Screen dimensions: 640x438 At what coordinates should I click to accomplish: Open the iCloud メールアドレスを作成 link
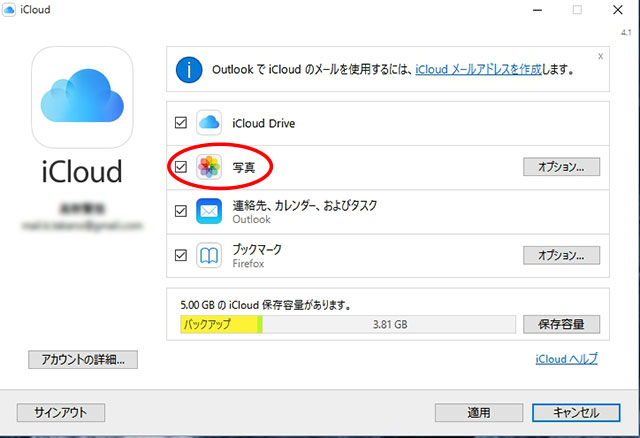point(478,69)
